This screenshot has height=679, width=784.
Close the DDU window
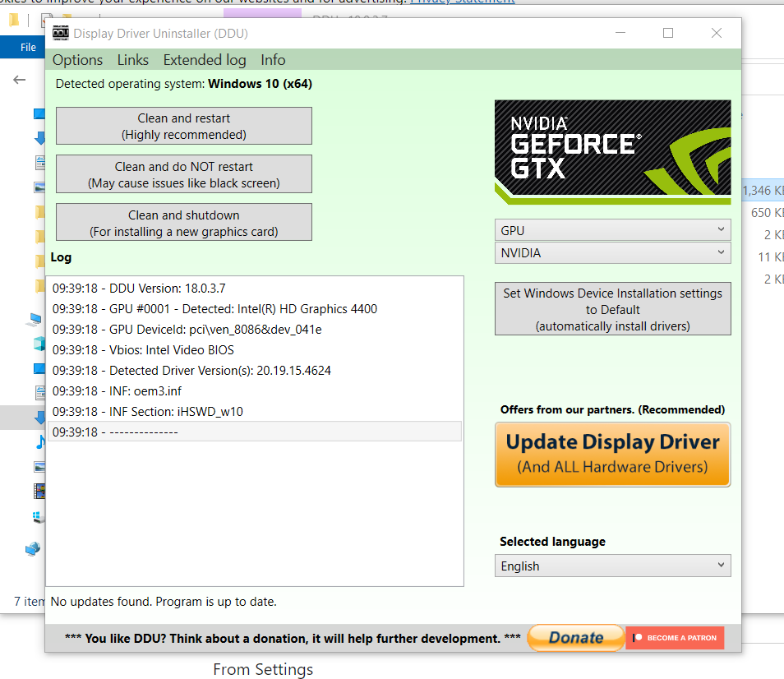[x=717, y=33]
